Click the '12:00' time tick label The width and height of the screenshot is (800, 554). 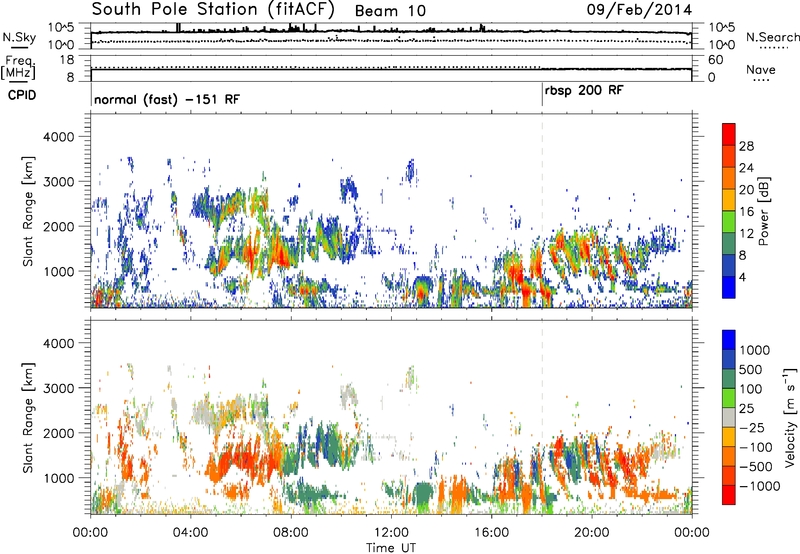[x=391, y=533]
